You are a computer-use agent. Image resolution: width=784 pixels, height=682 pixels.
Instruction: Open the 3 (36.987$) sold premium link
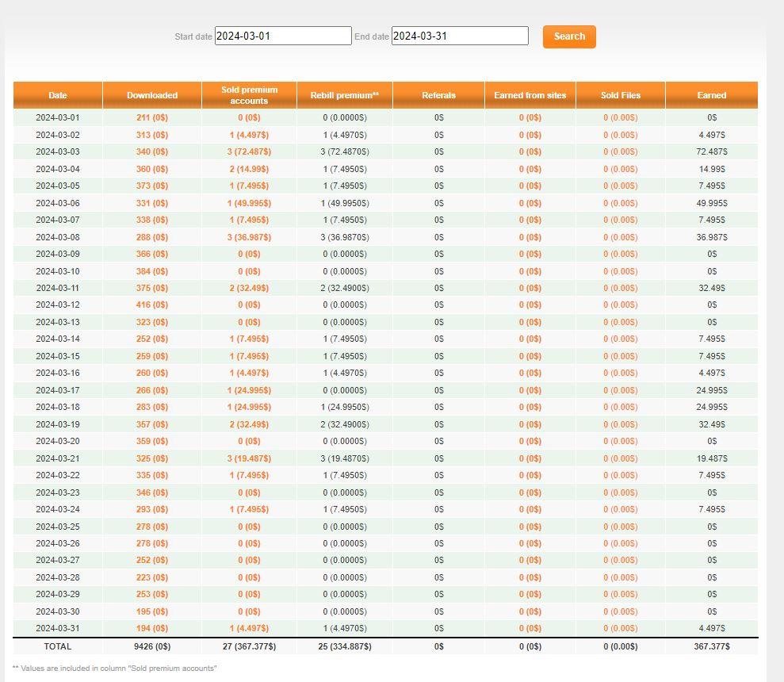(249, 237)
